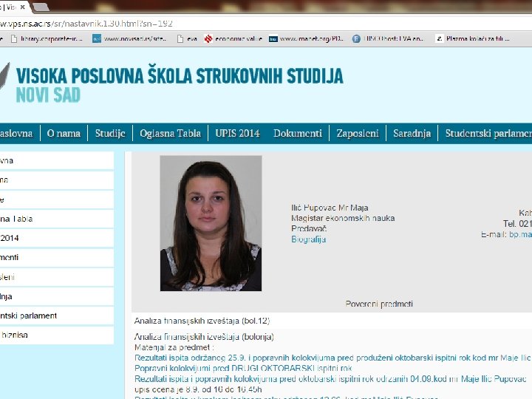Click the teacher's profile photo

click(x=211, y=223)
